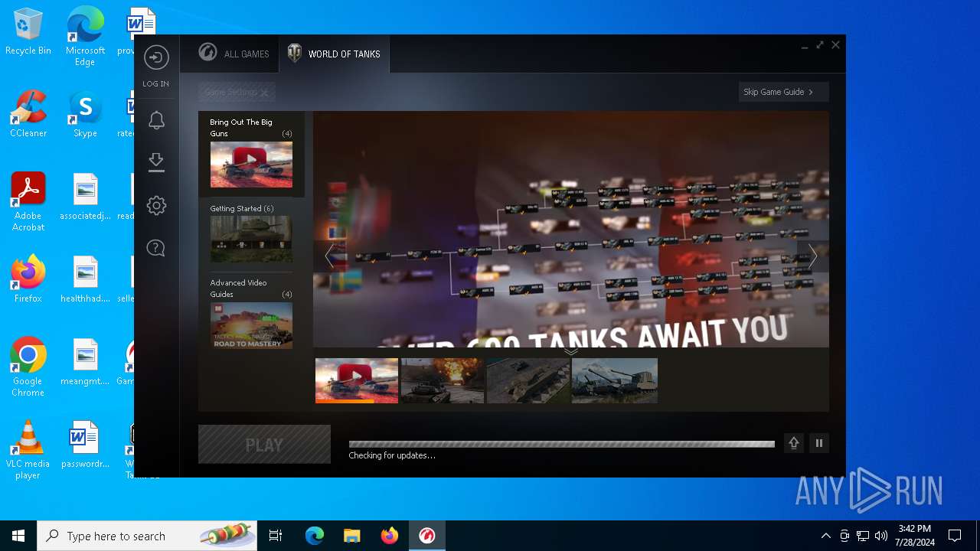Open Skype desktop shortcut

pyautogui.click(x=85, y=115)
